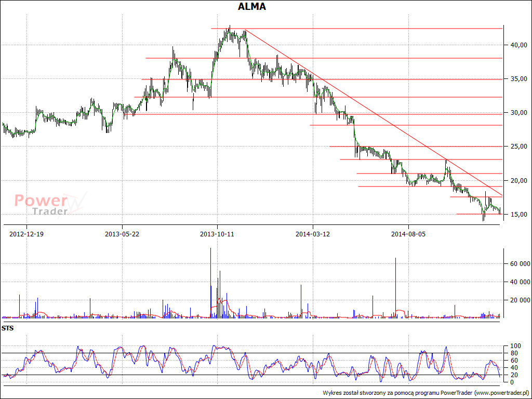Select the 2013-10-11 date label
The image size is (532, 399).
217,234
